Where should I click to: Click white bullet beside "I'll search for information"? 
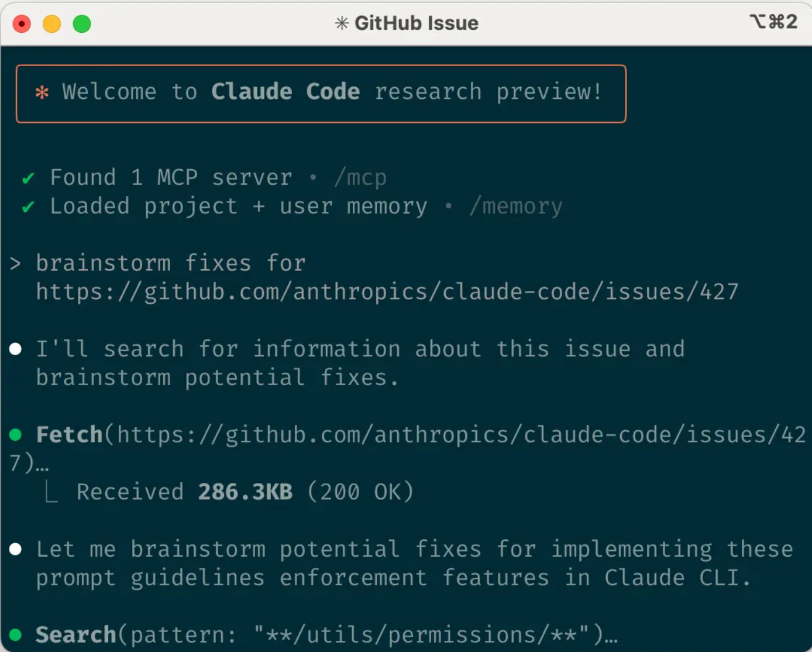click(x=16, y=349)
